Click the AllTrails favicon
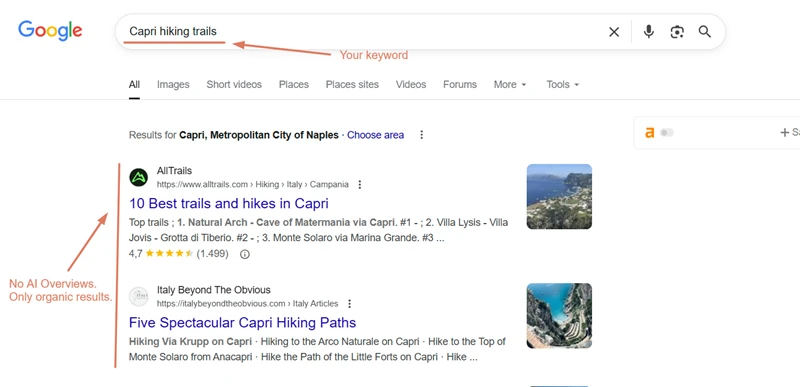This screenshot has width=800, height=387. pos(138,177)
